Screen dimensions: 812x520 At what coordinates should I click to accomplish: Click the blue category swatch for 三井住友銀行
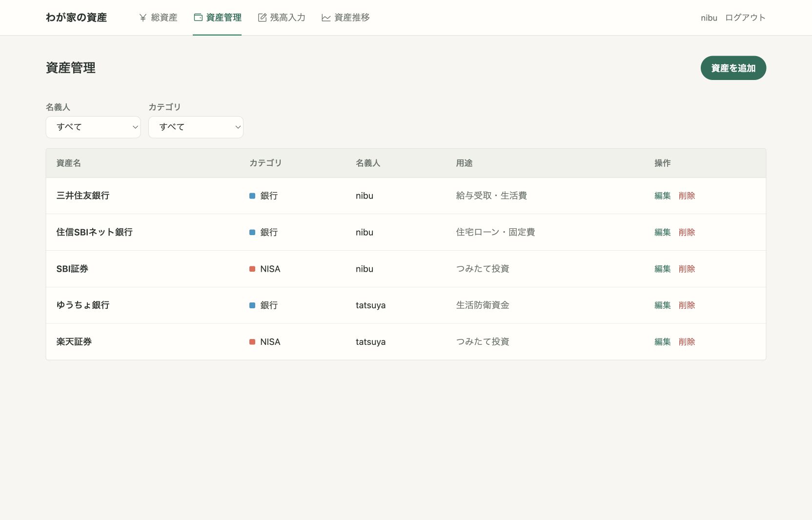click(252, 196)
